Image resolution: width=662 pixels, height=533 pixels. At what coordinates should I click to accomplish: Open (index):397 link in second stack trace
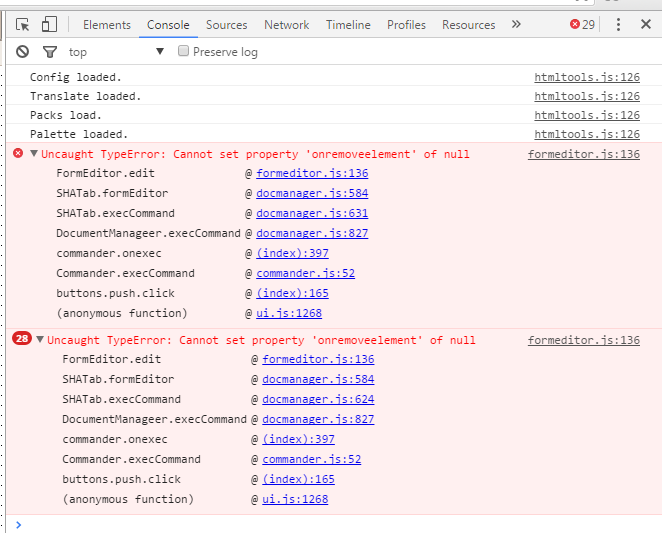pyautogui.click(x=298, y=439)
